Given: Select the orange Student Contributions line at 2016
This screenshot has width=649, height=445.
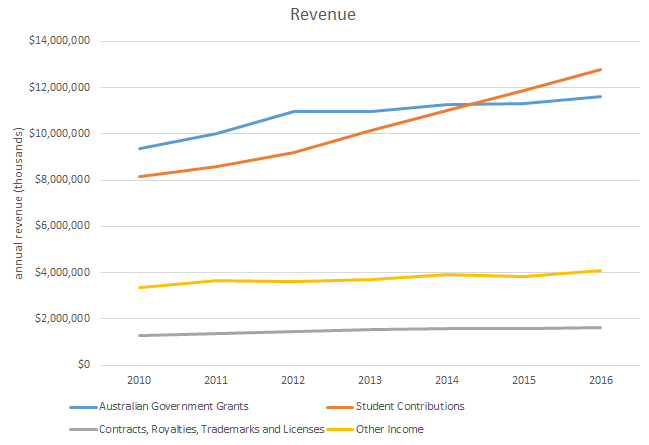Looking at the screenshot, I should point(600,69).
